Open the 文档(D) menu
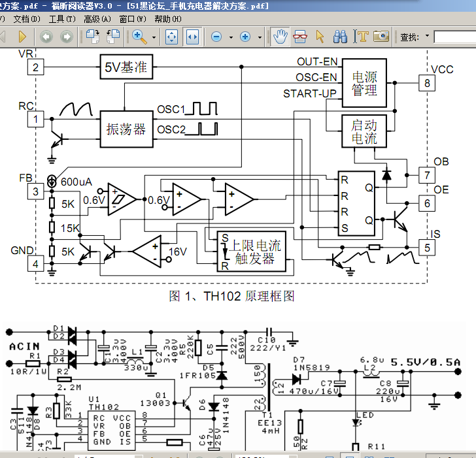The width and height of the screenshot is (476, 458). pos(27,19)
